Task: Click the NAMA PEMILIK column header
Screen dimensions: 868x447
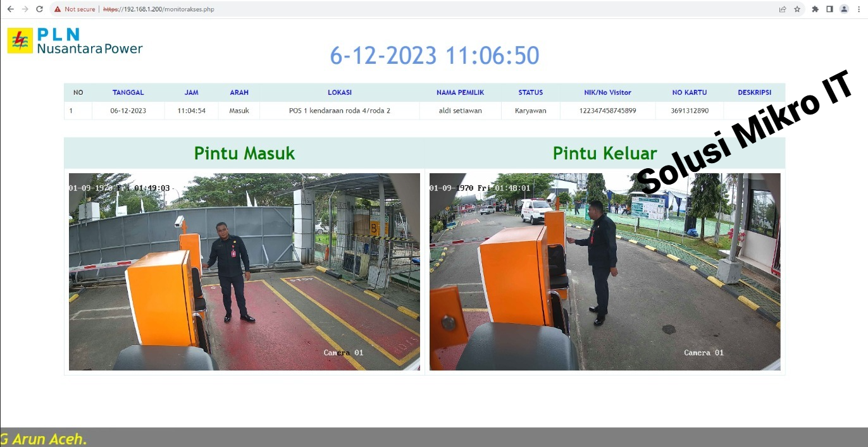Action: 460,92
